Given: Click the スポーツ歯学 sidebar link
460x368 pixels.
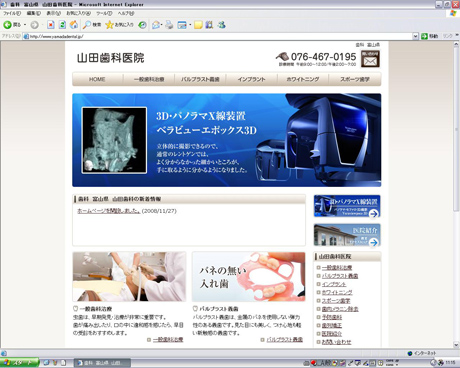Looking at the screenshot, I should point(336,301).
